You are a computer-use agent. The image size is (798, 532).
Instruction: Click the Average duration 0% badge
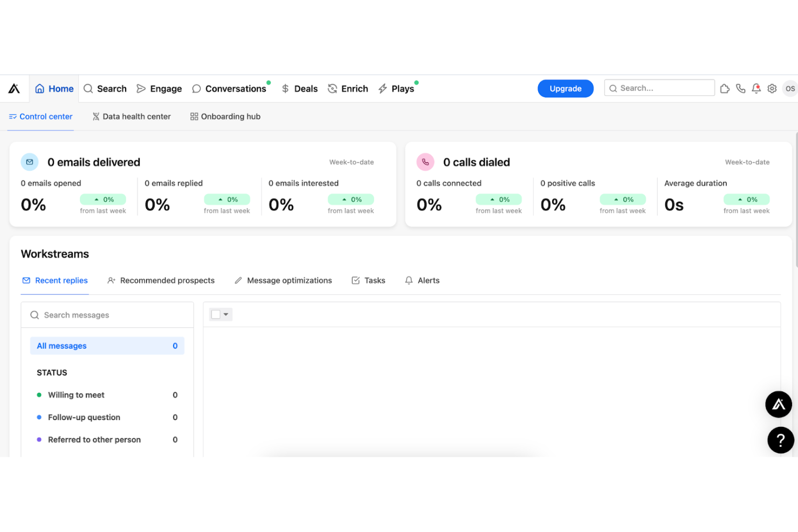[747, 199]
